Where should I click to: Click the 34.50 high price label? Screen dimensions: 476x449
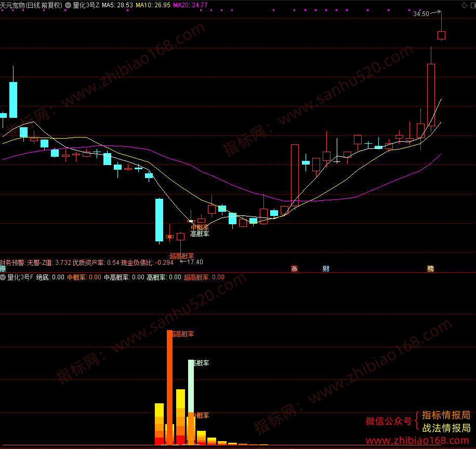pyautogui.click(x=421, y=14)
